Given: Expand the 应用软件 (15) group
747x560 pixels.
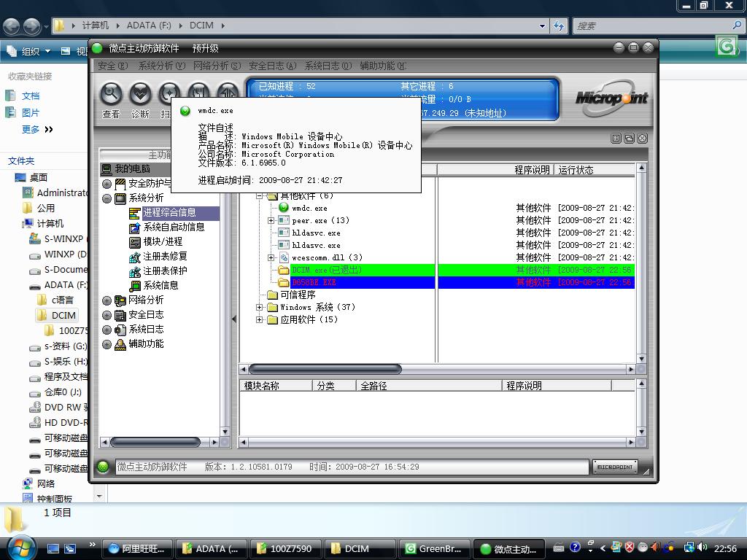Looking at the screenshot, I should pyautogui.click(x=259, y=319).
